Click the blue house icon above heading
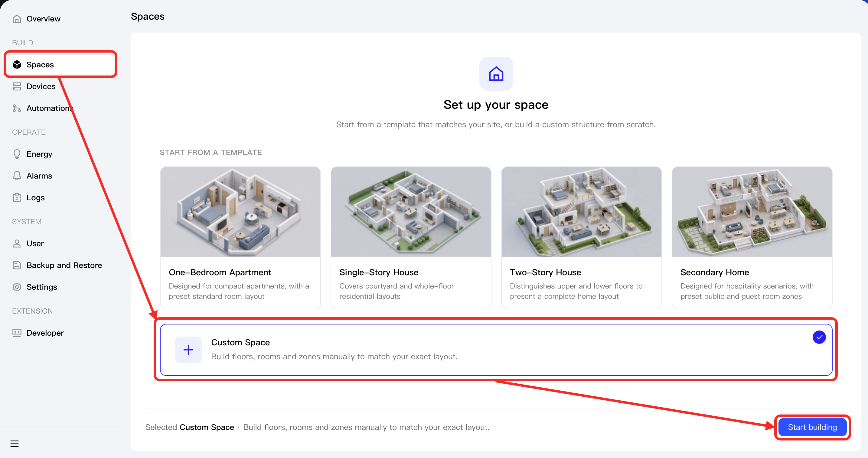Image resolution: width=868 pixels, height=458 pixels. tap(496, 74)
